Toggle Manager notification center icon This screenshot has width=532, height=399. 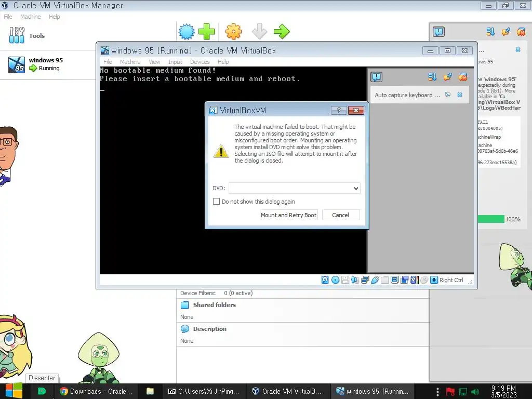coord(438,32)
